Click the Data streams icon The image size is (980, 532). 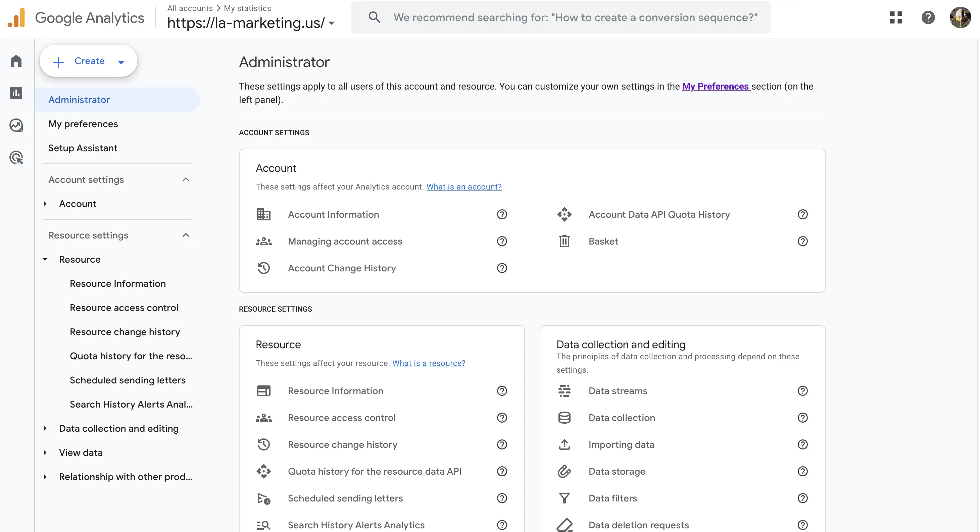coord(564,390)
